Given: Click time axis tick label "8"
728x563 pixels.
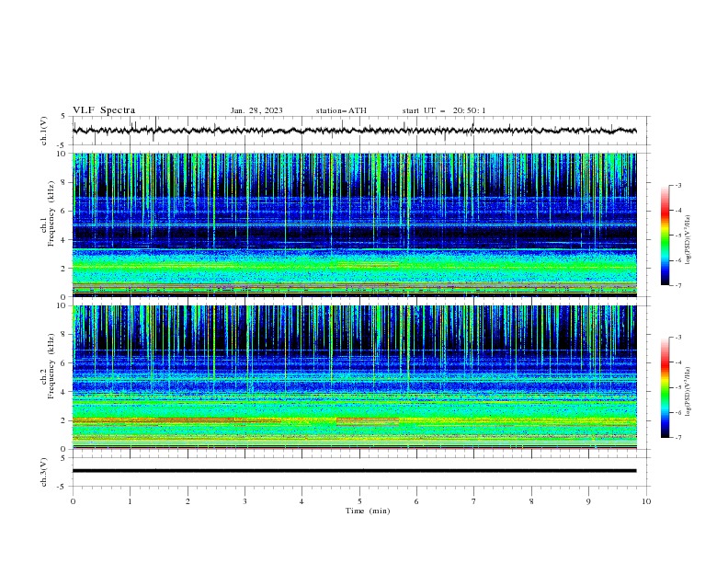Looking at the screenshot, I should coord(531,501).
